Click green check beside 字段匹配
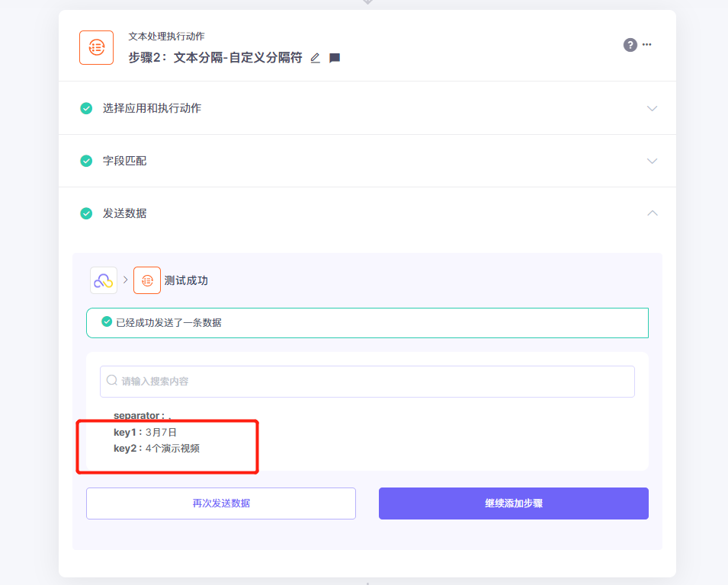Image resolution: width=728 pixels, height=585 pixels. [86, 161]
